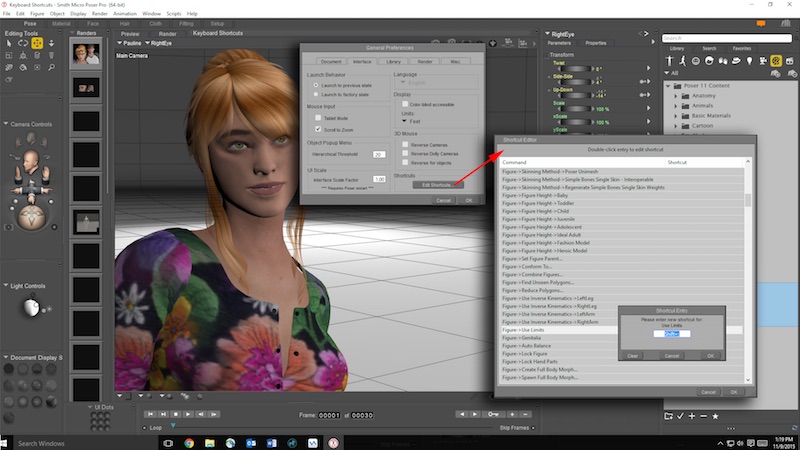The width and height of the screenshot is (800, 450).
Task: Check the Reverse for objects option
Action: coord(405,163)
